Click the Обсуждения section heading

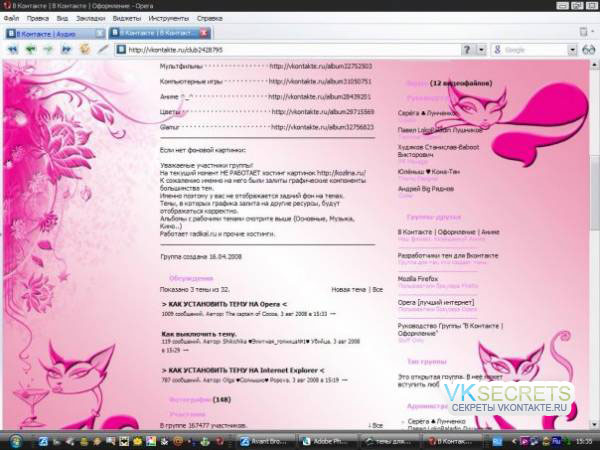coord(191,278)
